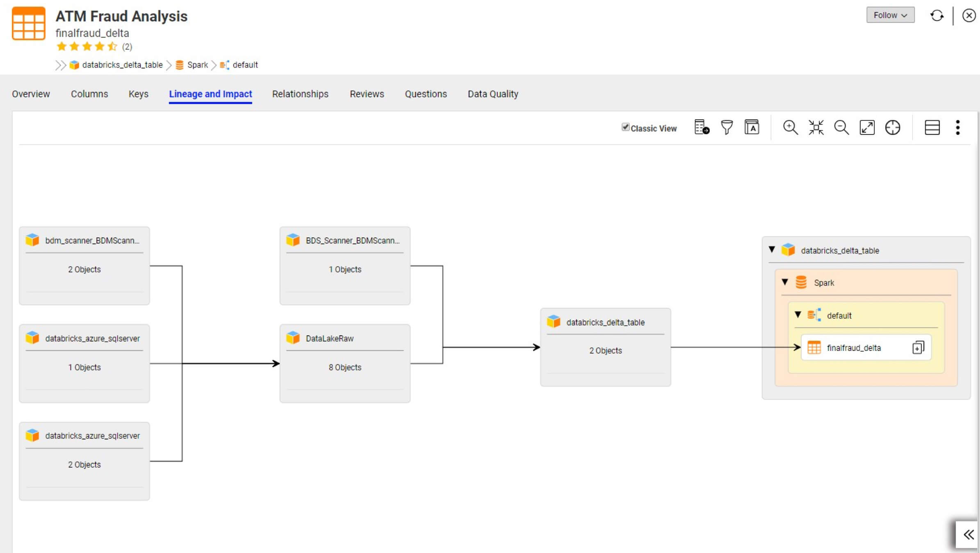980x553 pixels.
Task: Switch to the Data Quality tab
Action: tap(493, 94)
